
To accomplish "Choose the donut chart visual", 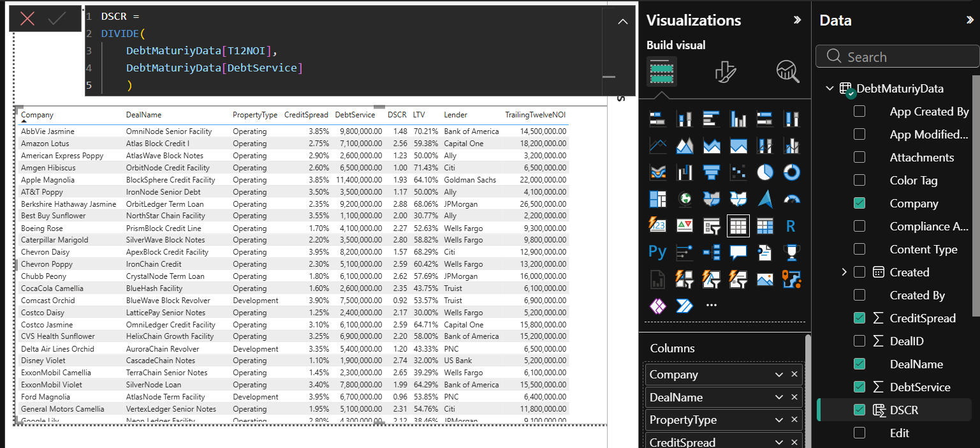I will pyautogui.click(x=792, y=172).
